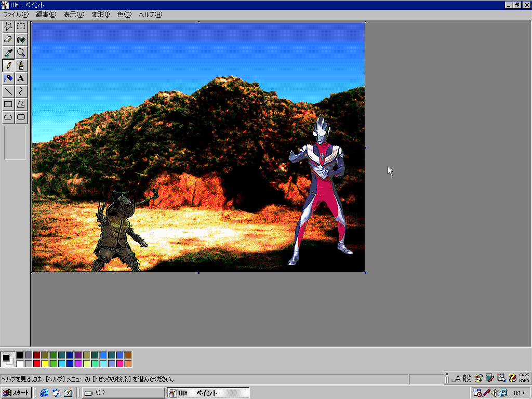Open the ファイル(F) menu

pos(16,15)
